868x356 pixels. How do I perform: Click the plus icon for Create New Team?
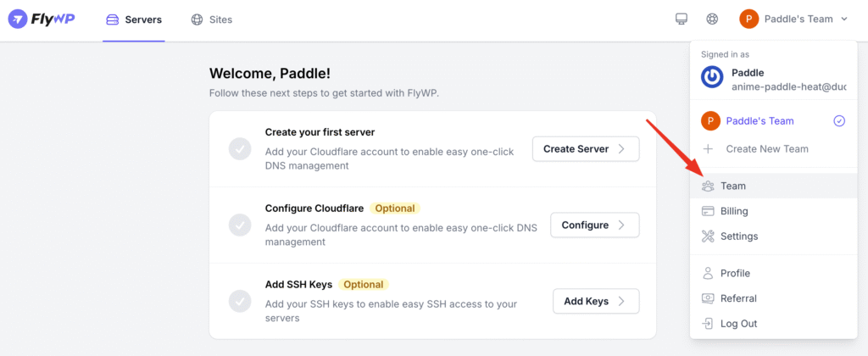(708, 149)
